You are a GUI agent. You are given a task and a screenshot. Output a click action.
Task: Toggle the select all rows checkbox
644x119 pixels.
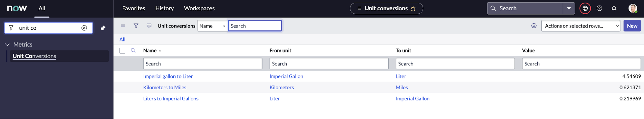(x=122, y=50)
